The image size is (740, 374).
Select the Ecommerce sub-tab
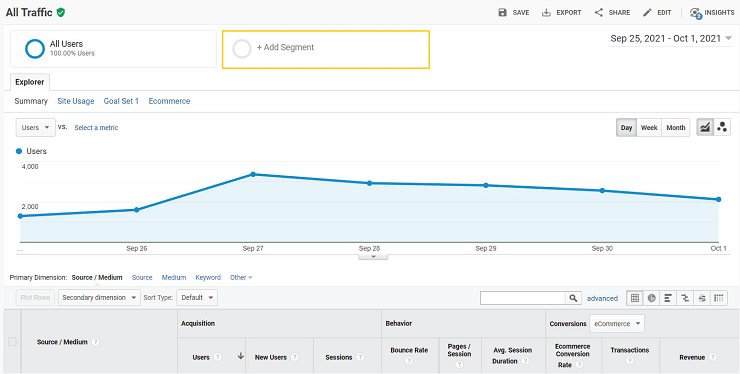169,101
